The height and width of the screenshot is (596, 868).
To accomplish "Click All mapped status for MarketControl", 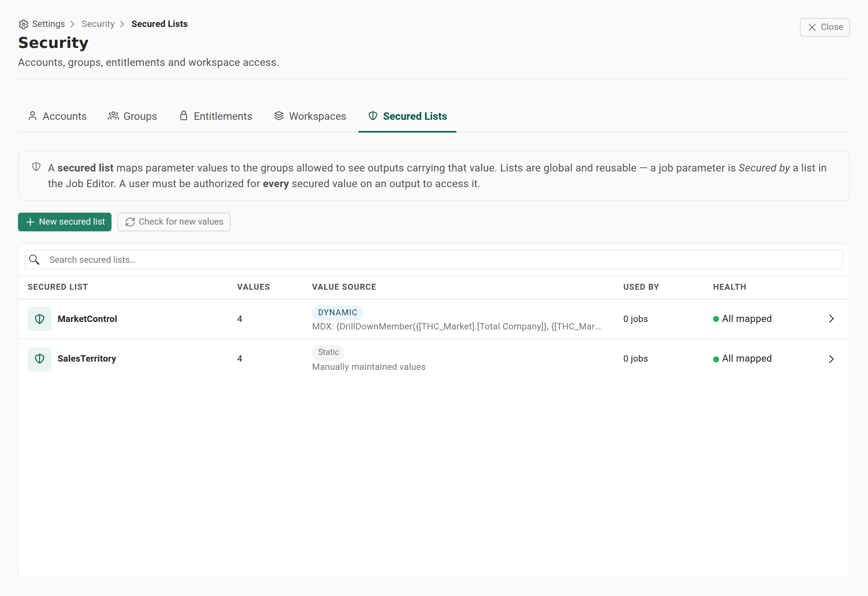I will [743, 319].
